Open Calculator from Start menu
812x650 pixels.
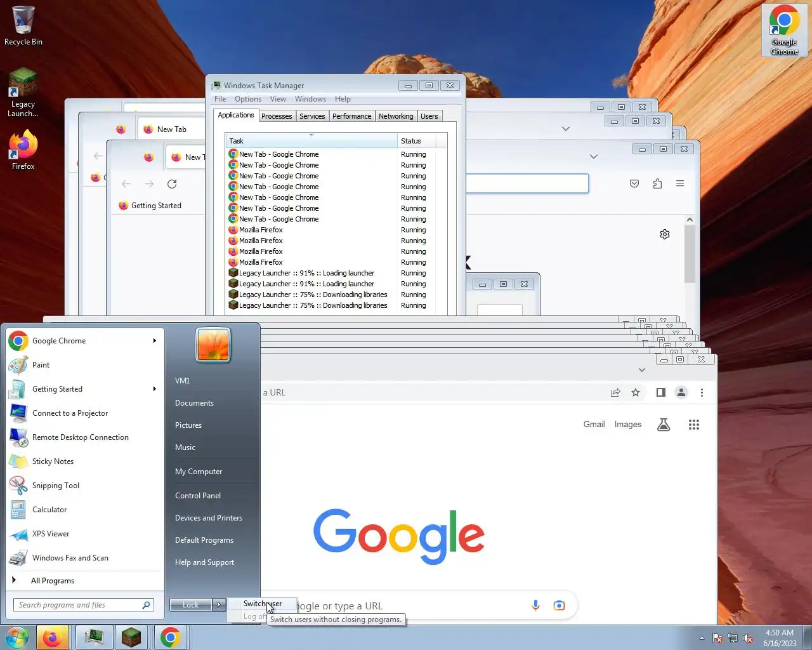85,510
